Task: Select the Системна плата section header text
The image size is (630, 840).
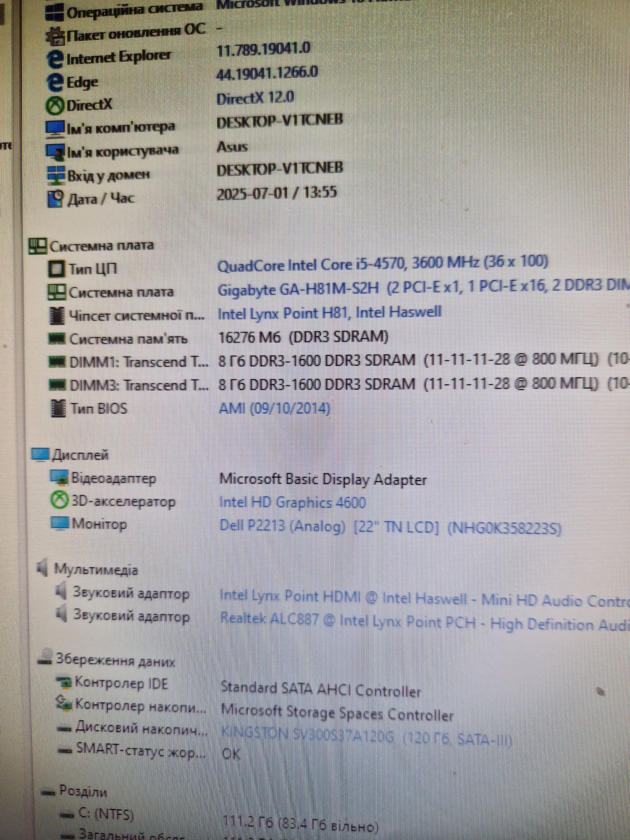Action: pyautogui.click(x=102, y=245)
